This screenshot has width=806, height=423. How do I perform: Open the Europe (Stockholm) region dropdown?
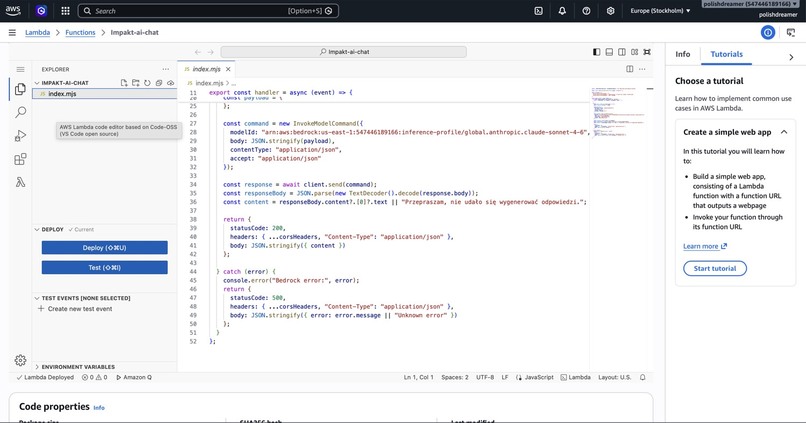(x=660, y=10)
